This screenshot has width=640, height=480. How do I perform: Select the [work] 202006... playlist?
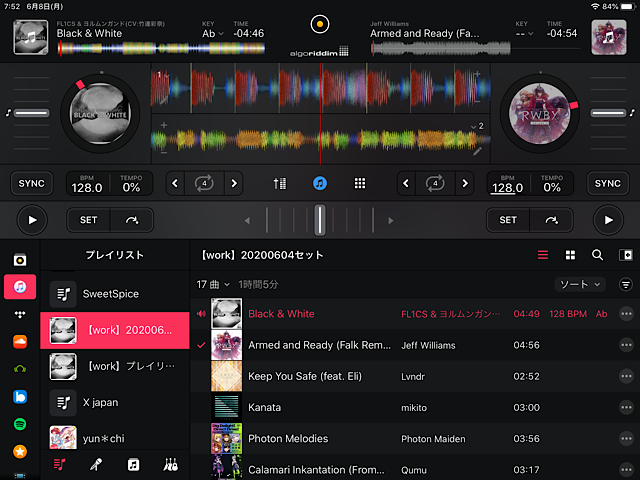pyautogui.click(x=115, y=330)
